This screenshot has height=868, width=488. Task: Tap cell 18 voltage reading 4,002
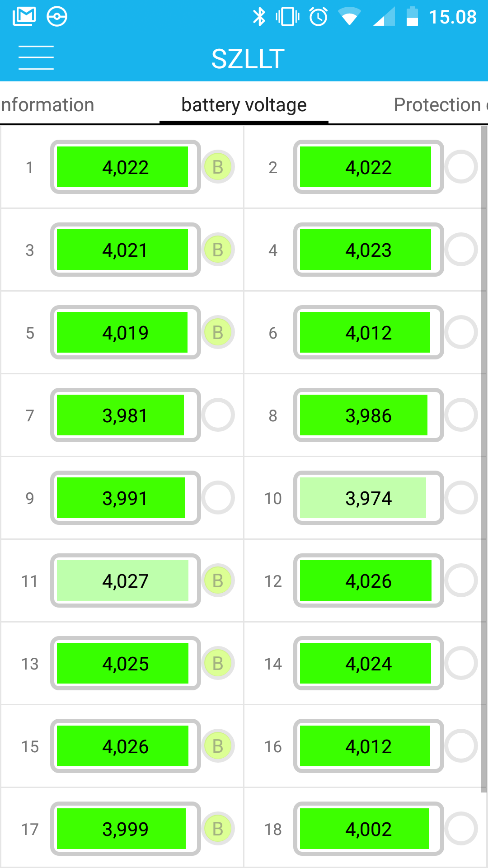click(x=368, y=829)
